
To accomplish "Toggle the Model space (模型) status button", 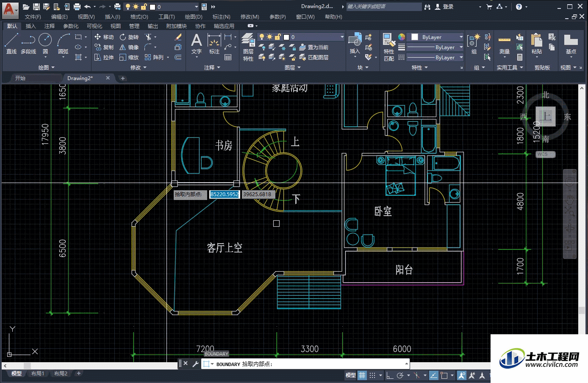I will (351, 375).
